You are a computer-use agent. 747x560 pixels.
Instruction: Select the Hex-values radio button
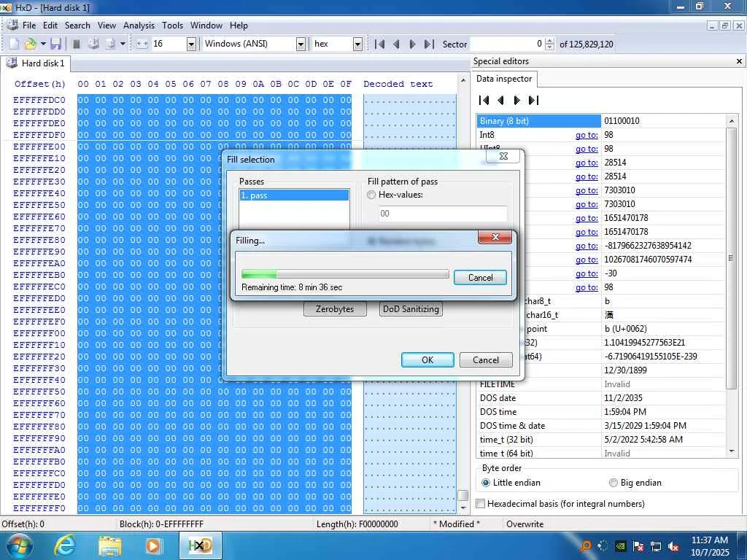tap(371, 195)
